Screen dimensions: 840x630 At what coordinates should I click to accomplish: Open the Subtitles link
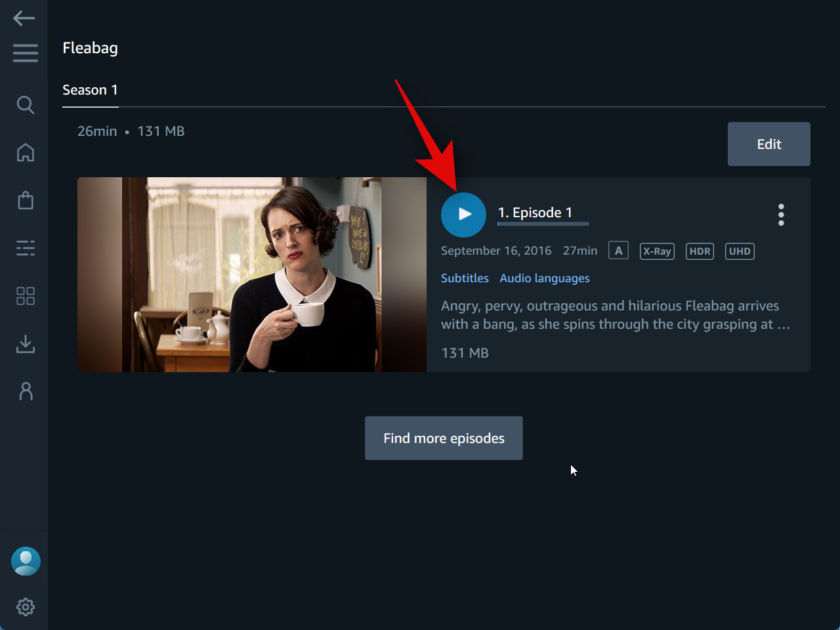pos(465,278)
